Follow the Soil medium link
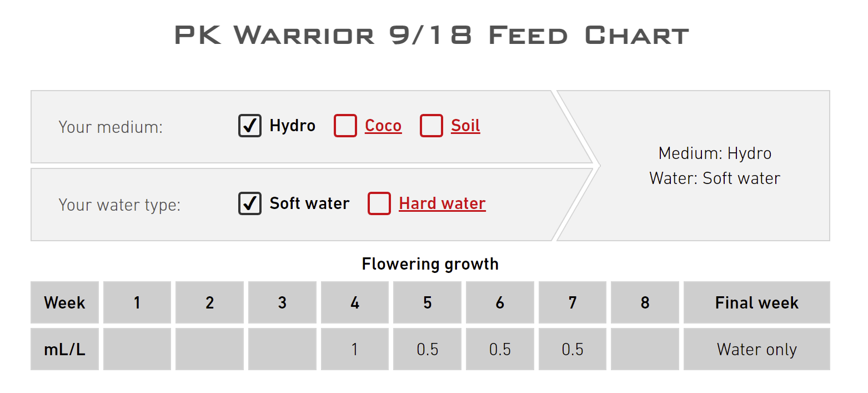The height and width of the screenshot is (393, 868). pos(465,126)
